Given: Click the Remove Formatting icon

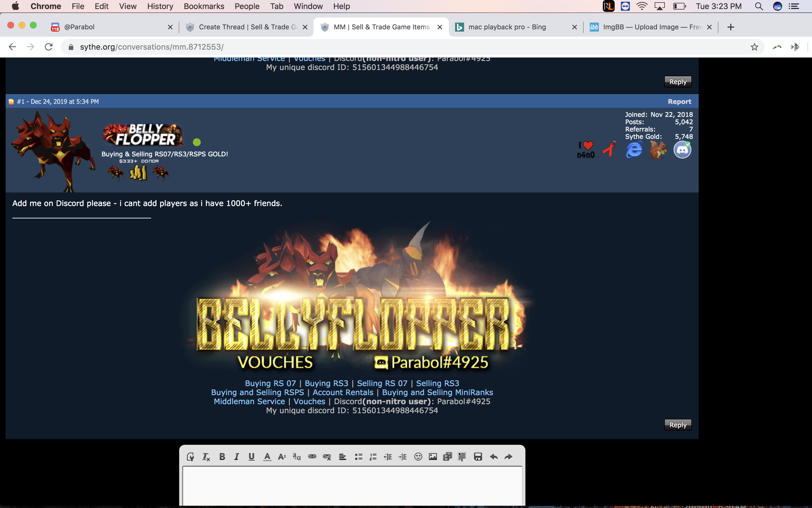Looking at the screenshot, I should tap(206, 457).
